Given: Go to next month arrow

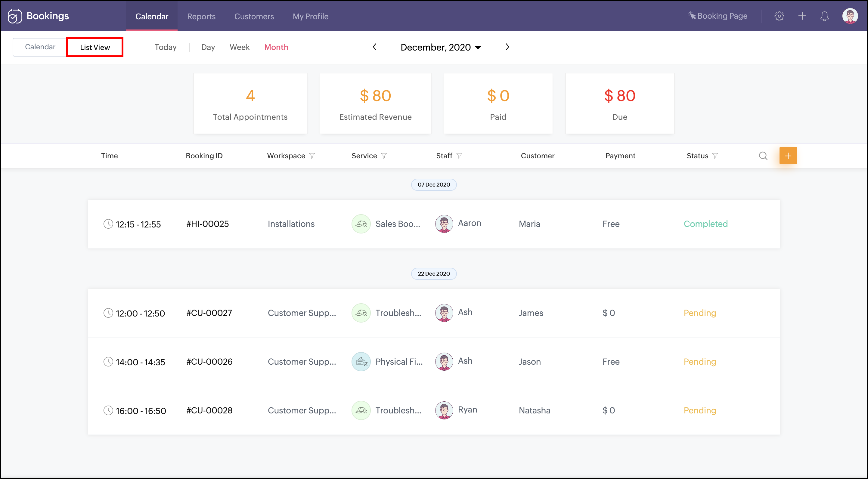Looking at the screenshot, I should 507,47.
